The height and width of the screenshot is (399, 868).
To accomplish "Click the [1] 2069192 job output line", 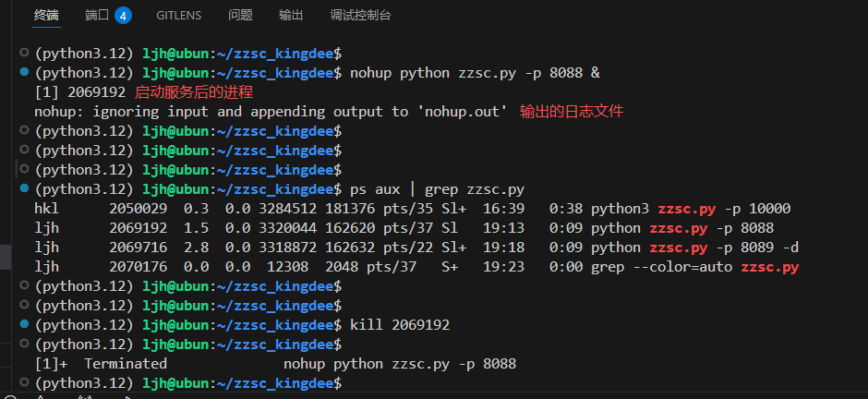I will pos(81,92).
